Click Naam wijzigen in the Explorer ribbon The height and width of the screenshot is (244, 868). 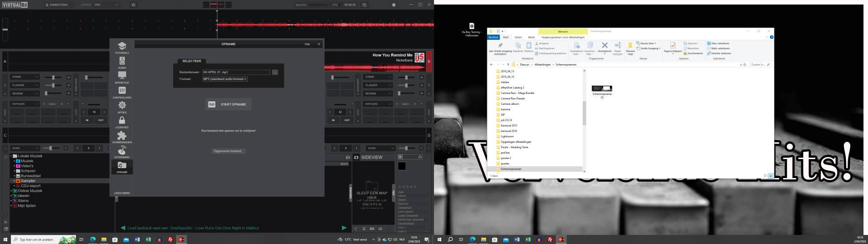click(618, 48)
